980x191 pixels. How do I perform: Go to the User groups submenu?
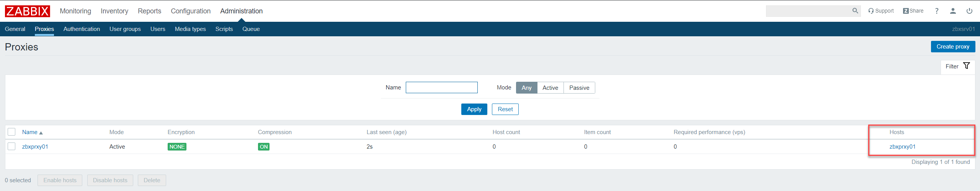click(x=125, y=29)
